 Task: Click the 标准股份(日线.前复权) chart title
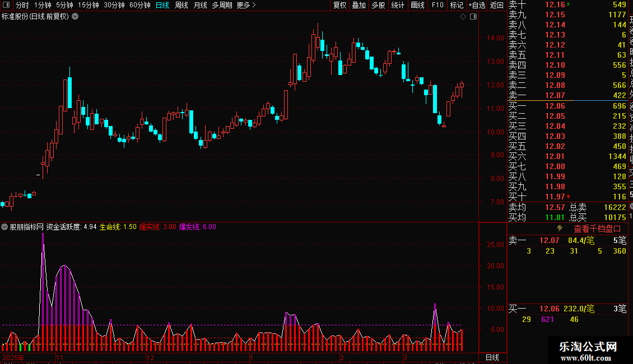[x=35, y=17]
